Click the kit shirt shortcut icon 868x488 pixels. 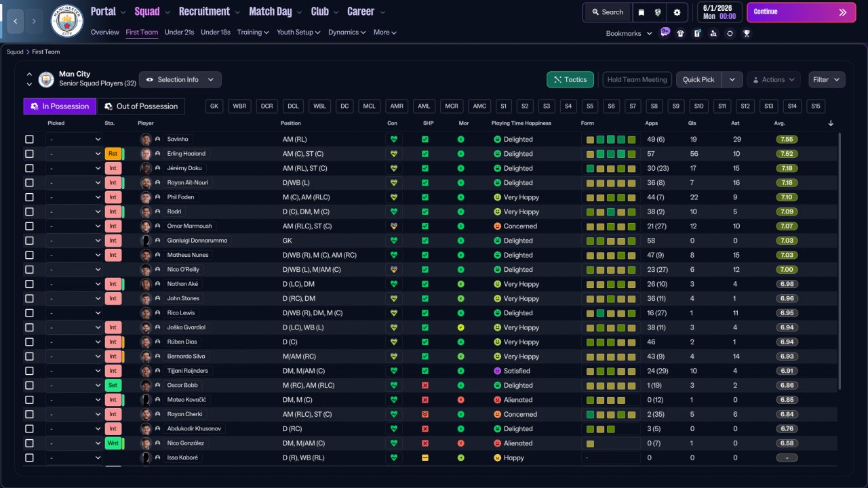tap(681, 33)
